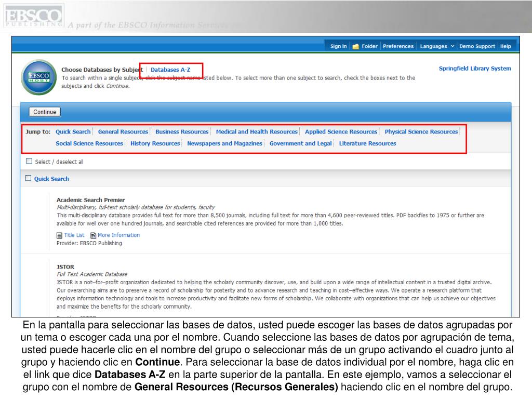Screen dimensions: 532x399
Task: Click the Choose Databases by Subject heading
Action: pyautogui.click(x=102, y=70)
